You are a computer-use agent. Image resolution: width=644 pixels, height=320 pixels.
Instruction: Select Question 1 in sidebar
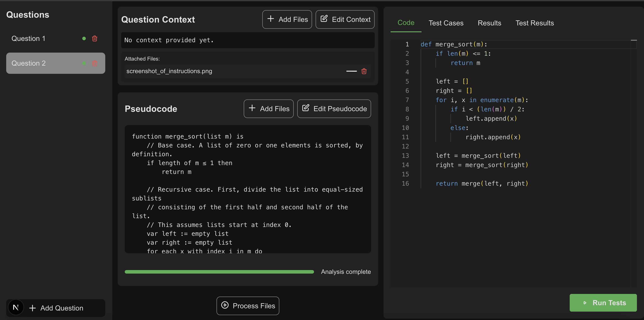(x=29, y=38)
